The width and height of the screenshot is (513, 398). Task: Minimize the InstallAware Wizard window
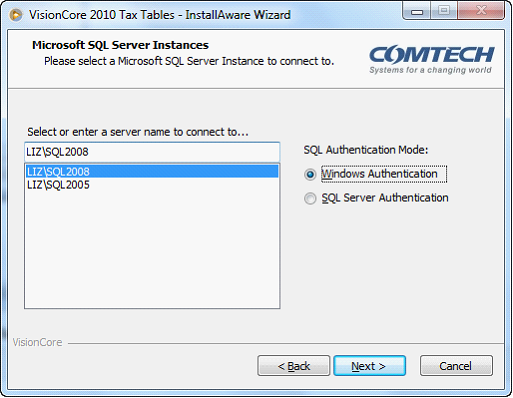pyautogui.click(x=417, y=11)
